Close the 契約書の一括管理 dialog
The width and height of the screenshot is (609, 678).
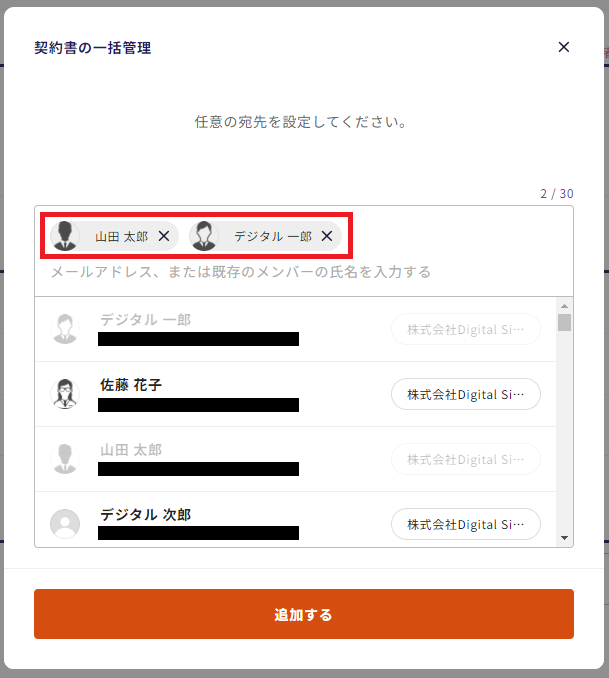564,47
